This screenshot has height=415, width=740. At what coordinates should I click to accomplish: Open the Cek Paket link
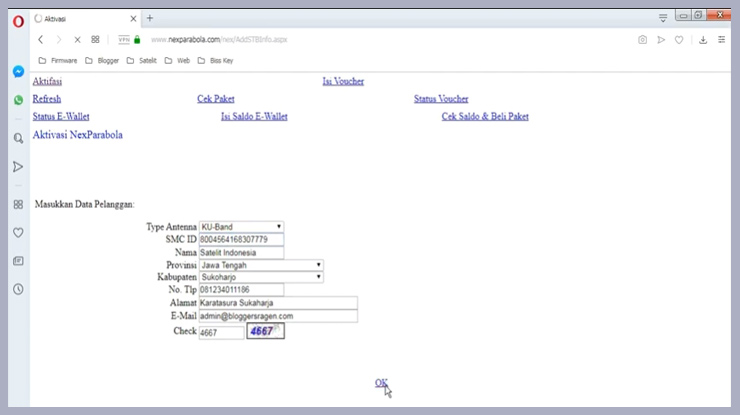point(216,99)
